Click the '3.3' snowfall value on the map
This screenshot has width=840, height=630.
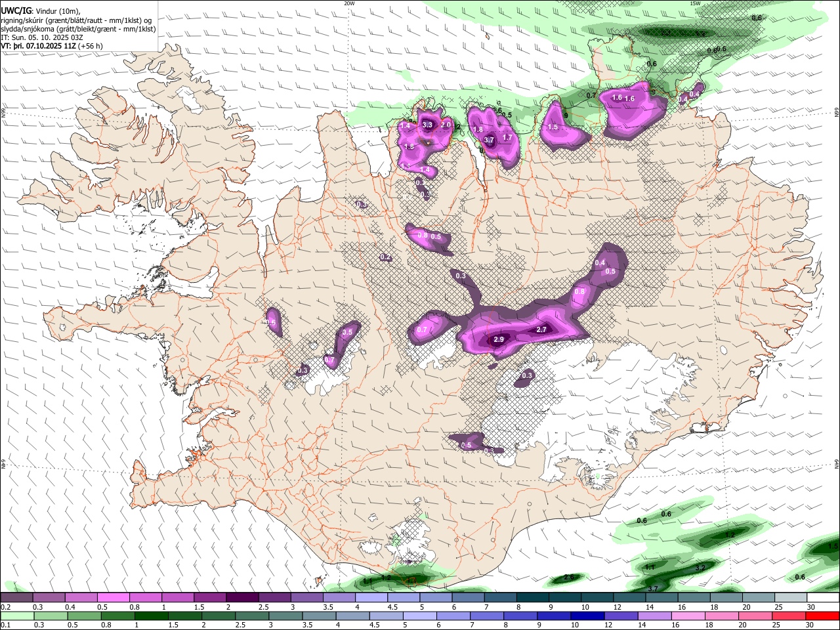[x=427, y=125]
